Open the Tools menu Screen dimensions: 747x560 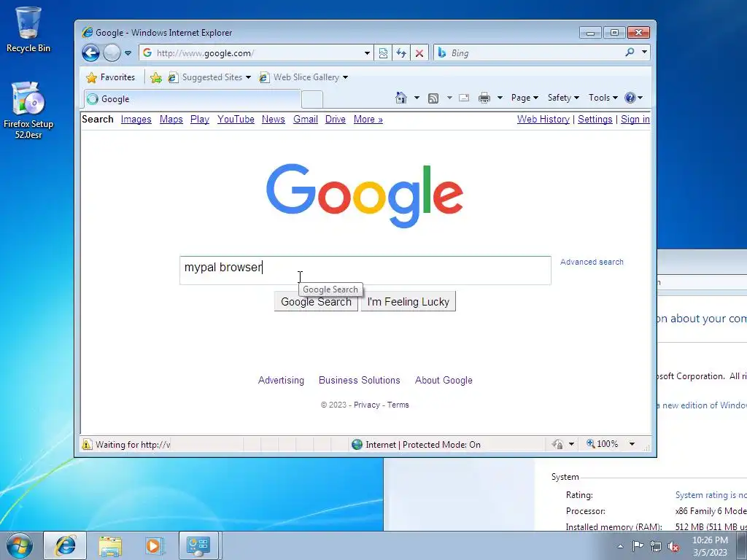(603, 98)
